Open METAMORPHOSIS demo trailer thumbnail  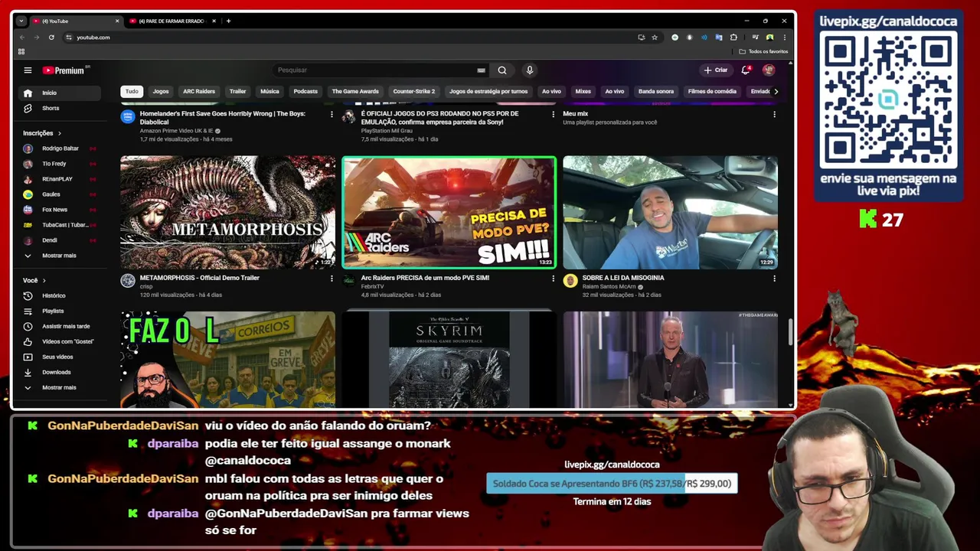coord(227,213)
